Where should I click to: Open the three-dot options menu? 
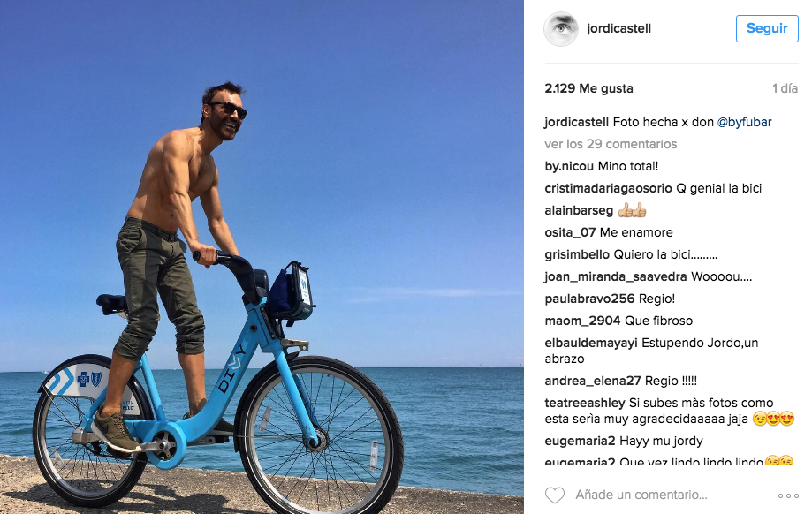point(788,495)
